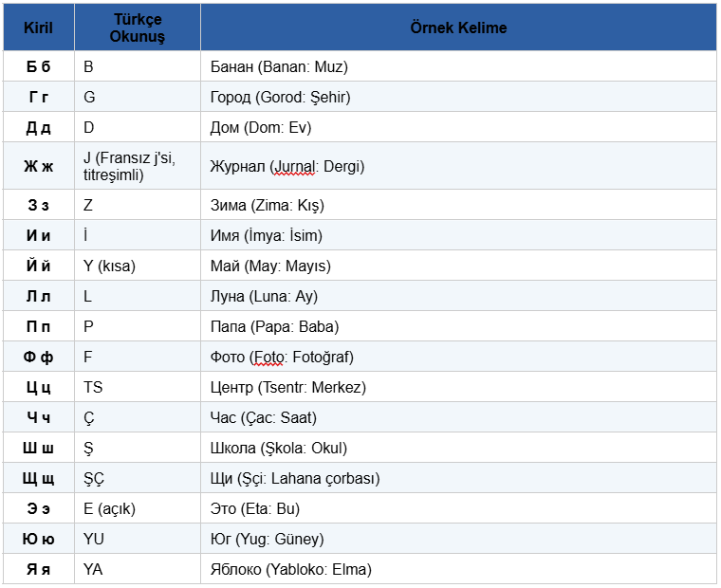The image size is (721, 588).
Task: Click the "TS" pronunciation cell
Action: [x=93, y=388]
